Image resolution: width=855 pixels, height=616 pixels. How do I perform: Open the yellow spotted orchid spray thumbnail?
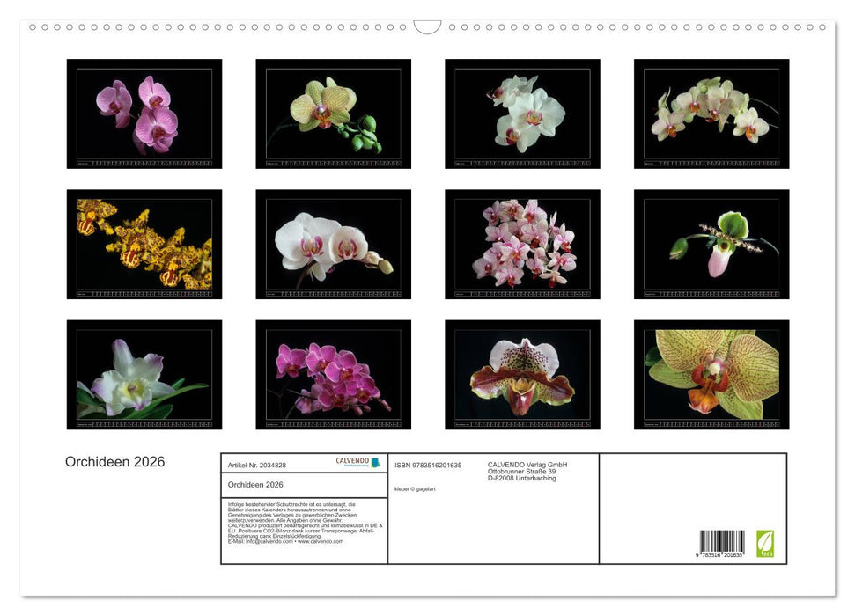(144, 245)
